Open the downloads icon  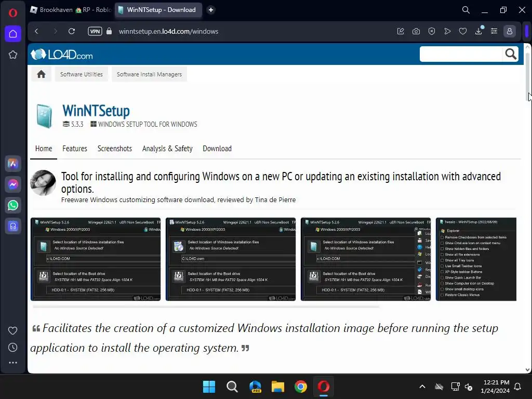478,31
